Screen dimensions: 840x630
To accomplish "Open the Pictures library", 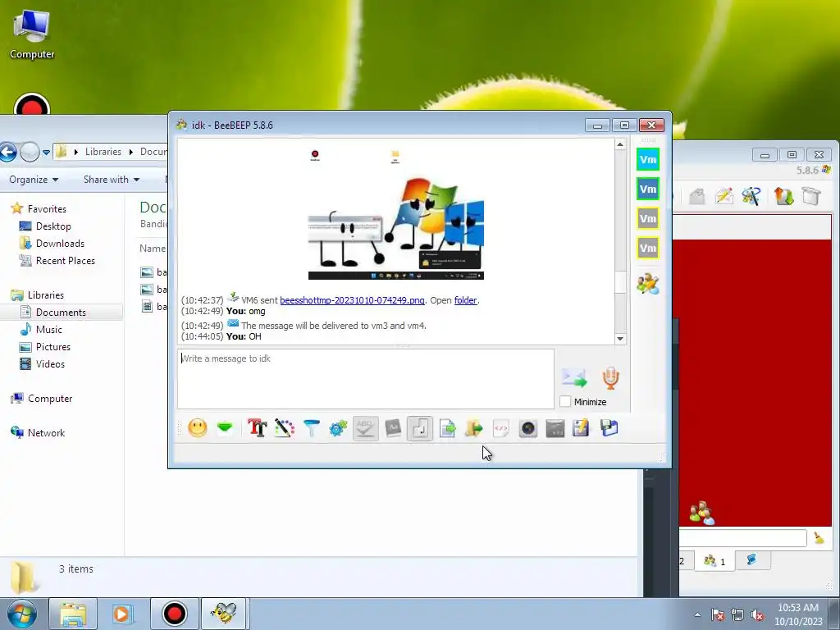I will [x=53, y=347].
